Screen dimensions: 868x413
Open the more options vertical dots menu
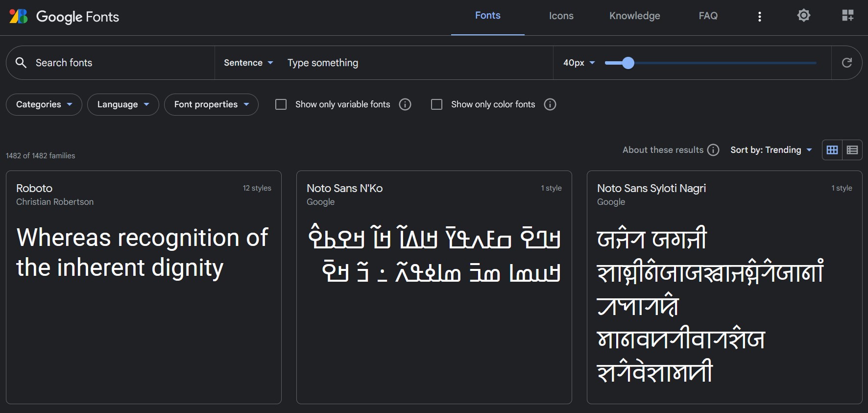click(760, 17)
